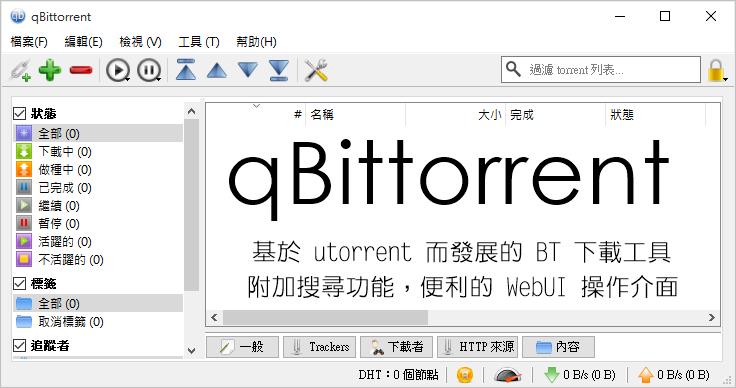
Task: Open the 編輯(E) menu
Action: pos(84,42)
